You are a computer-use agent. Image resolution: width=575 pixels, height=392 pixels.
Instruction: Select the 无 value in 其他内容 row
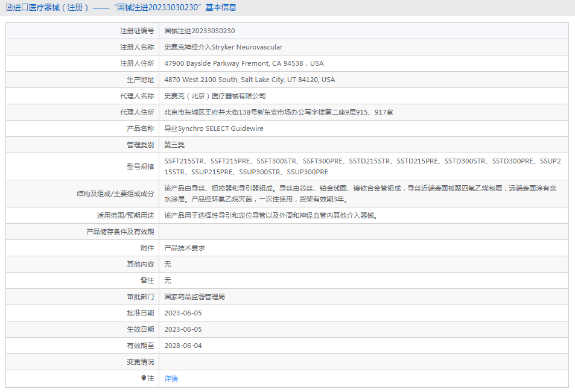pos(168,264)
